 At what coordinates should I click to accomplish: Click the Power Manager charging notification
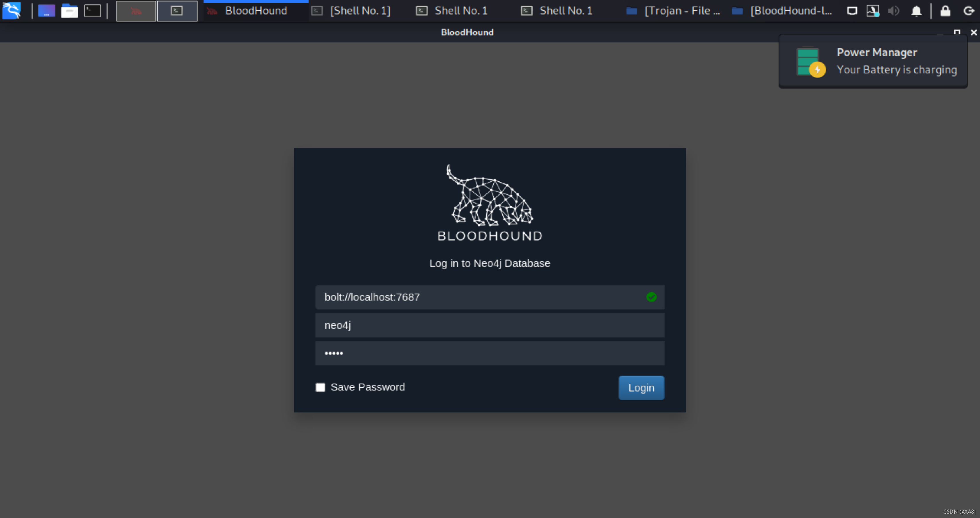coord(873,61)
